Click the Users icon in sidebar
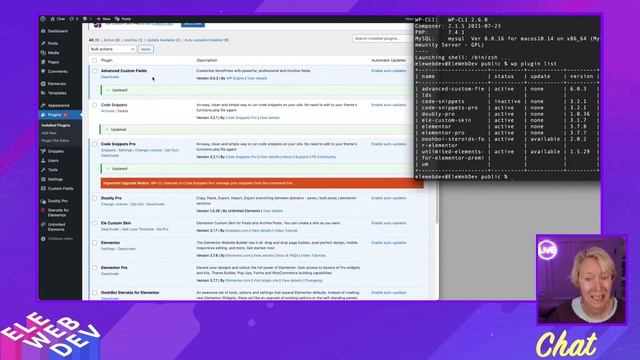The image size is (640, 360). click(x=43, y=160)
